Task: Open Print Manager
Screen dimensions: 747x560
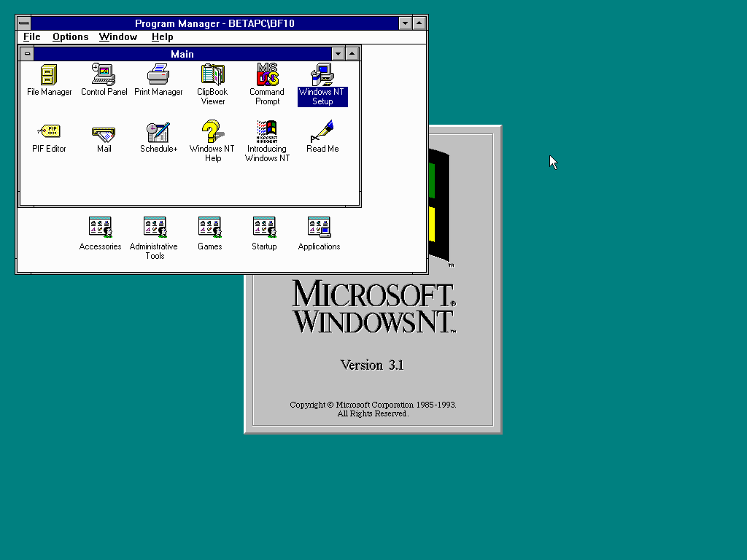Action: pyautogui.click(x=158, y=75)
